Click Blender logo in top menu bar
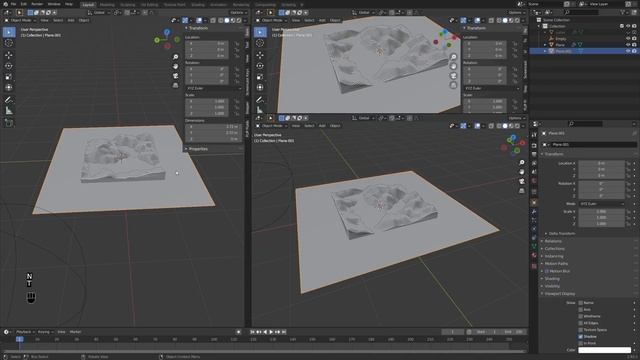The height and width of the screenshot is (360, 640). pos(5,4)
